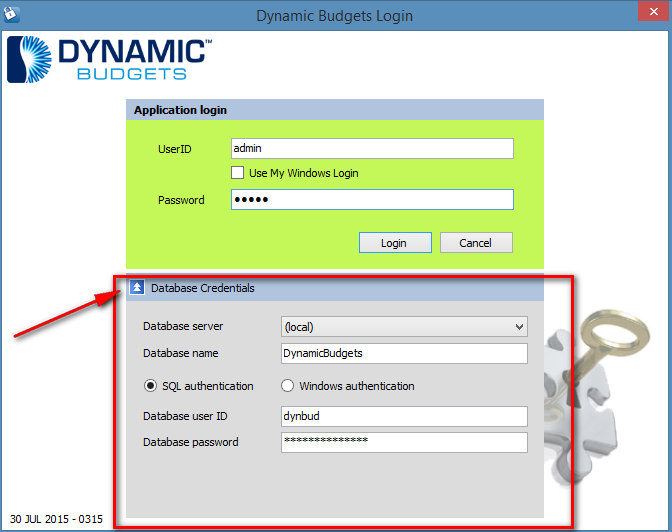The image size is (672, 532).
Task: Focus the UserID field containing admin
Action: click(372, 148)
